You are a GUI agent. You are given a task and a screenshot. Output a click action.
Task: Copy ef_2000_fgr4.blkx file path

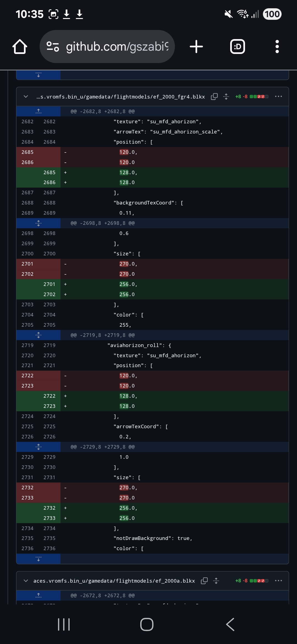point(214,97)
